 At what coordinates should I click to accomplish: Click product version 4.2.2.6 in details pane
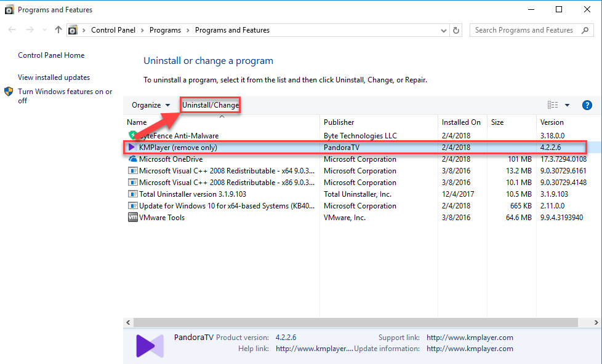coord(286,338)
